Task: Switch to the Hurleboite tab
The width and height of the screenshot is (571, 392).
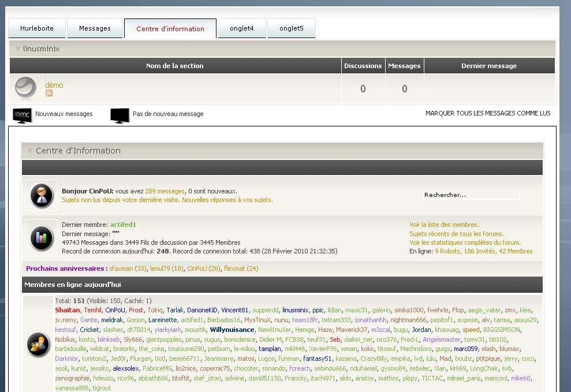Action: click(37, 28)
